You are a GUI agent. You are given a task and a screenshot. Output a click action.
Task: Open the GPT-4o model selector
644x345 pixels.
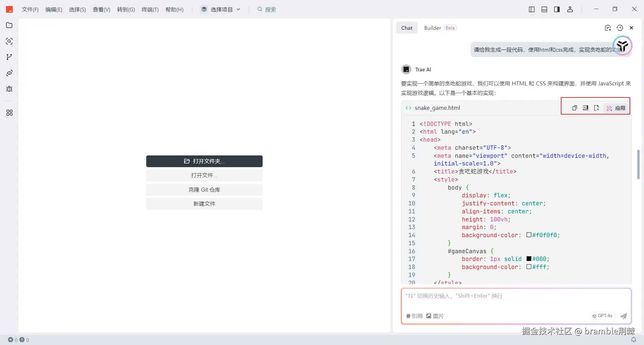[602, 316]
